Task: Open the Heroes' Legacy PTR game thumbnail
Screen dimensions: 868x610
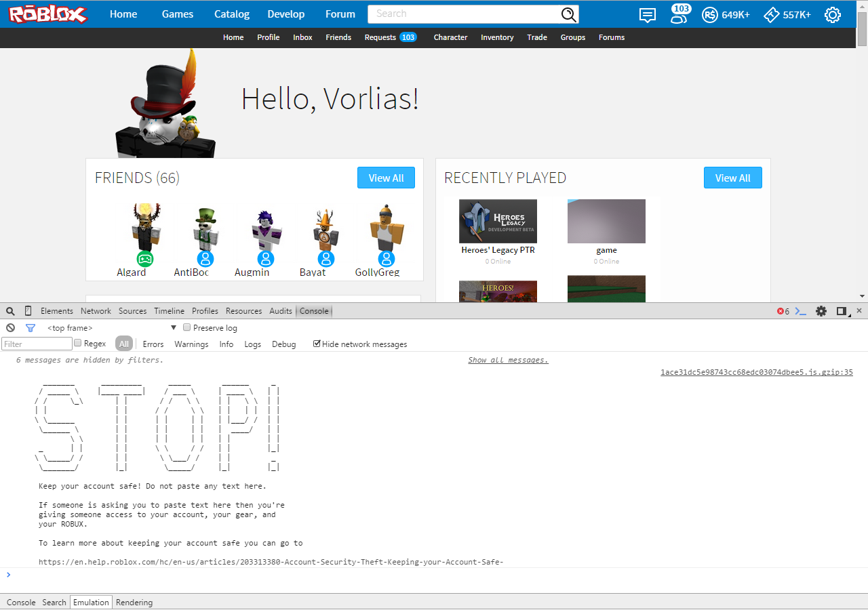Action: [498, 221]
